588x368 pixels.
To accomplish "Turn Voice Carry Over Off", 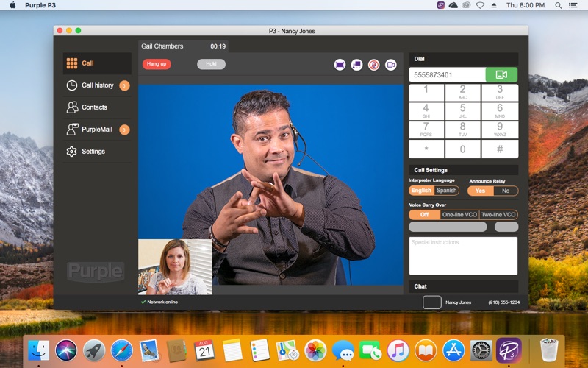I will tap(425, 215).
